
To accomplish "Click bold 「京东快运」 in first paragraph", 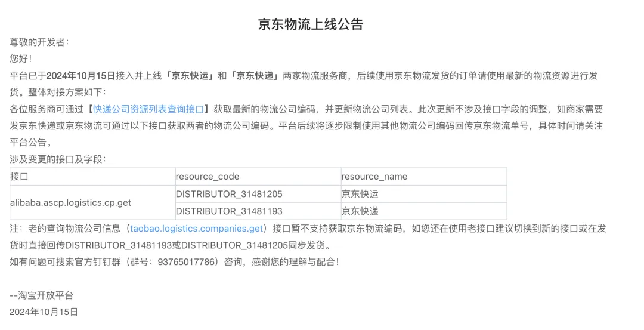I will tap(189, 76).
